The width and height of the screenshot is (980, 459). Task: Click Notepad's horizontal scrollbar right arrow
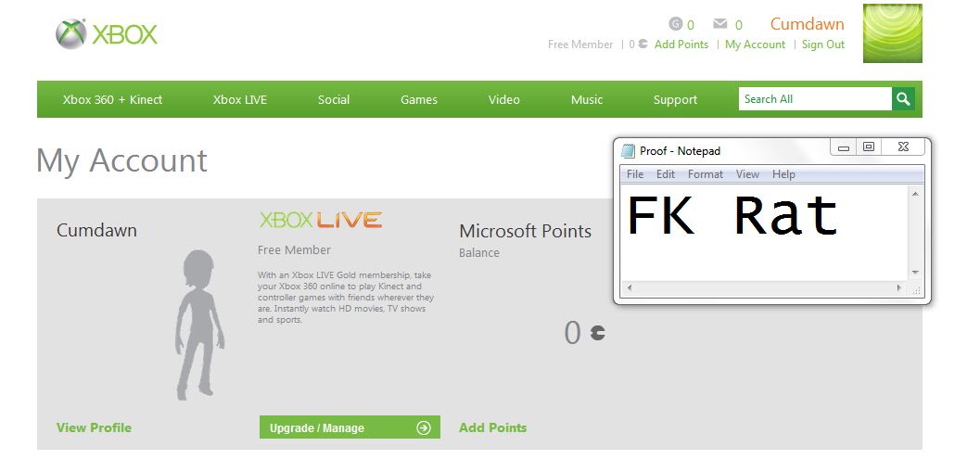tap(899, 288)
